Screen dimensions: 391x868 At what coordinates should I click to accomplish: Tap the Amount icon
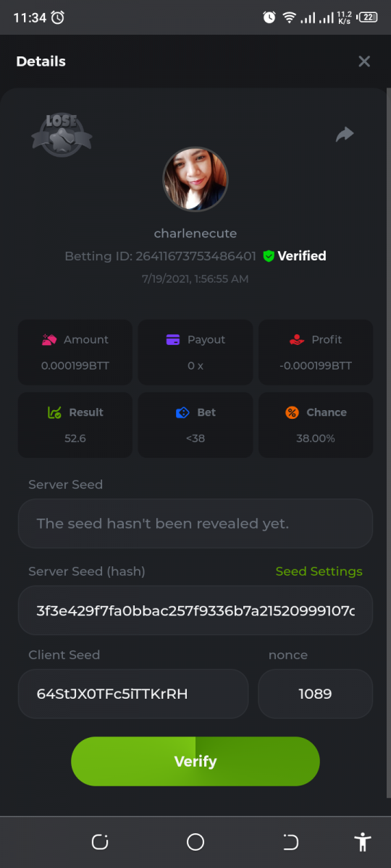point(49,339)
